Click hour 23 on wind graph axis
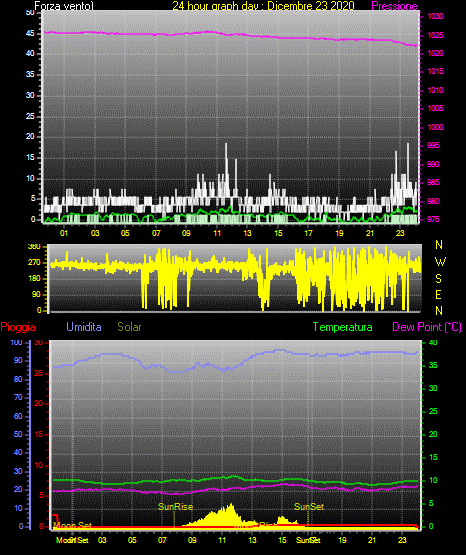466x555 pixels. coord(400,233)
